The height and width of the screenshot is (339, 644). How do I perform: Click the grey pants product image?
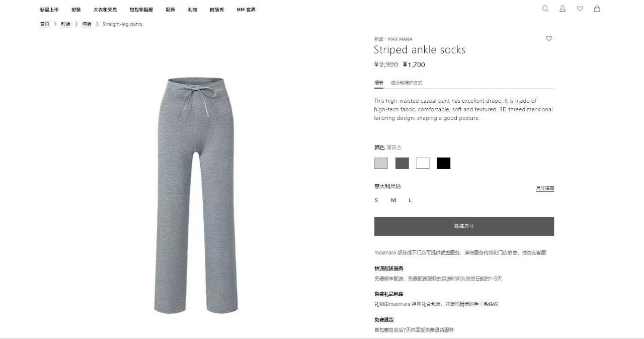pyautogui.click(x=195, y=195)
